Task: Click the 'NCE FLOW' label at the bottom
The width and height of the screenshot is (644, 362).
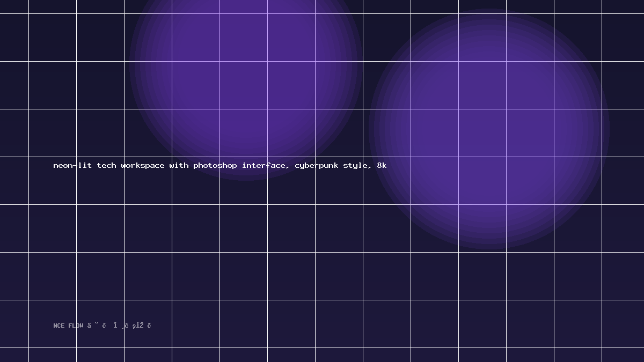Action: (x=68, y=326)
